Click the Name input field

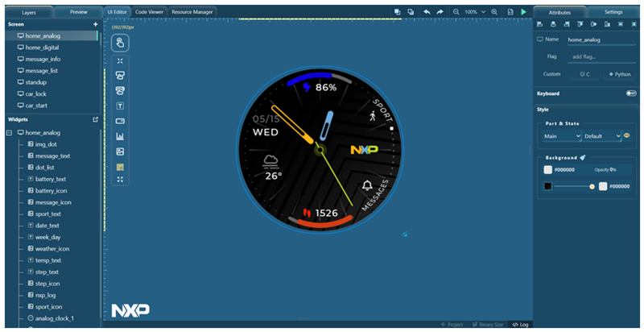(x=601, y=39)
